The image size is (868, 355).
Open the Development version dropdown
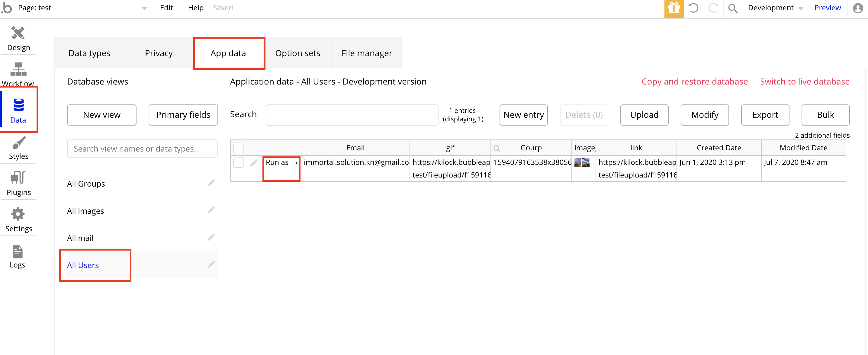(x=775, y=8)
